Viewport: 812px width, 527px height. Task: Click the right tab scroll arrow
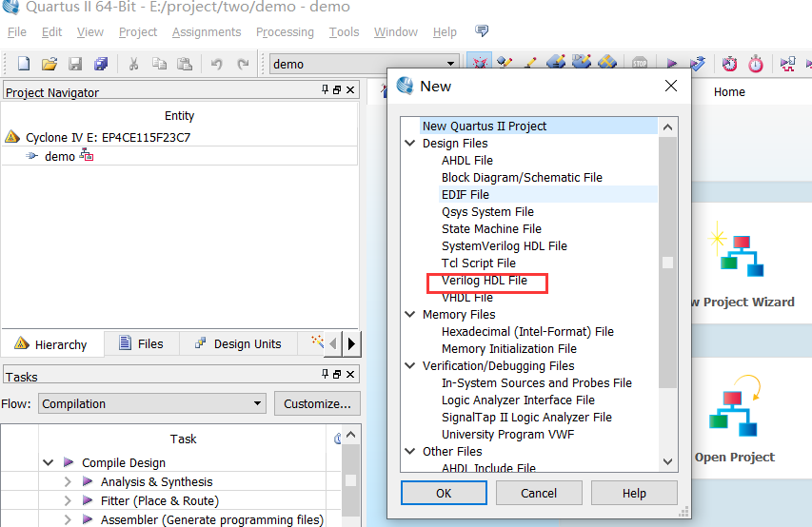[x=351, y=343]
